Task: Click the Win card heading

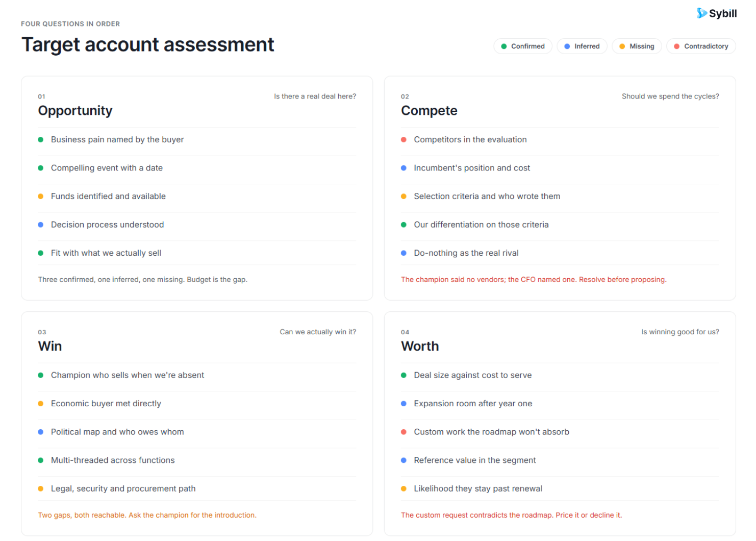Action: point(50,346)
